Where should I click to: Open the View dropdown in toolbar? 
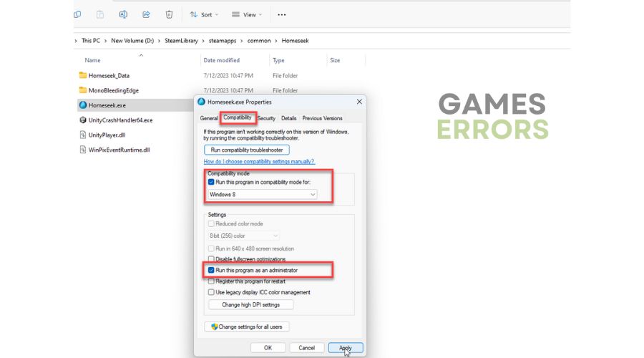pyautogui.click(x=247, y=15)
